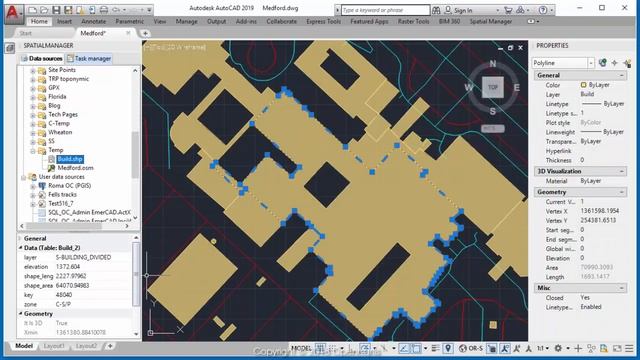Click the TOP face of the ViewCube

pos(493,87)
